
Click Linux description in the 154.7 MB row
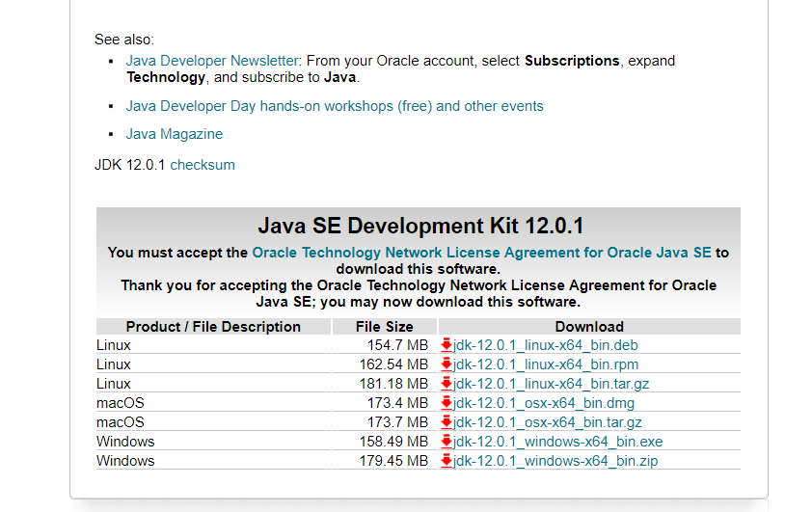[114, 345]
